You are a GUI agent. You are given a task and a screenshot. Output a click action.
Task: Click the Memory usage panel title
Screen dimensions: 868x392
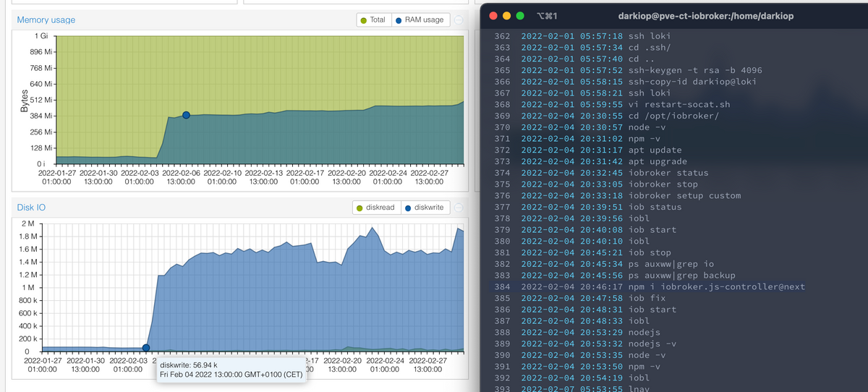46,20
